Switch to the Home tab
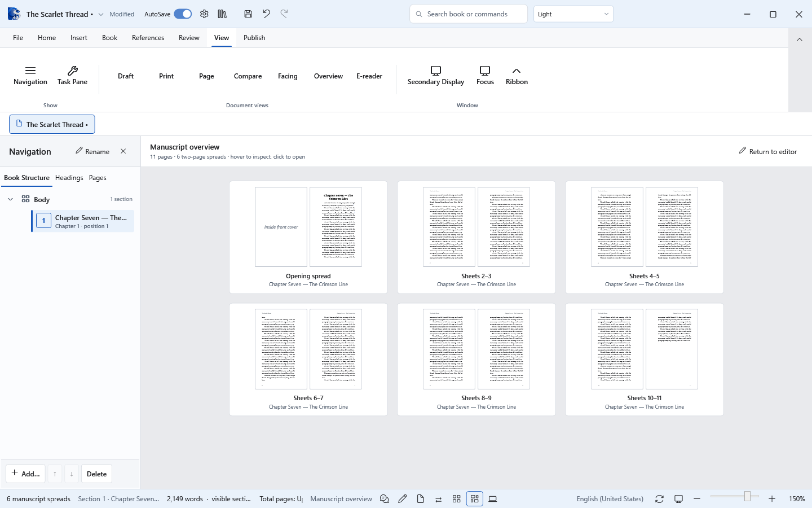 (47, 38)
